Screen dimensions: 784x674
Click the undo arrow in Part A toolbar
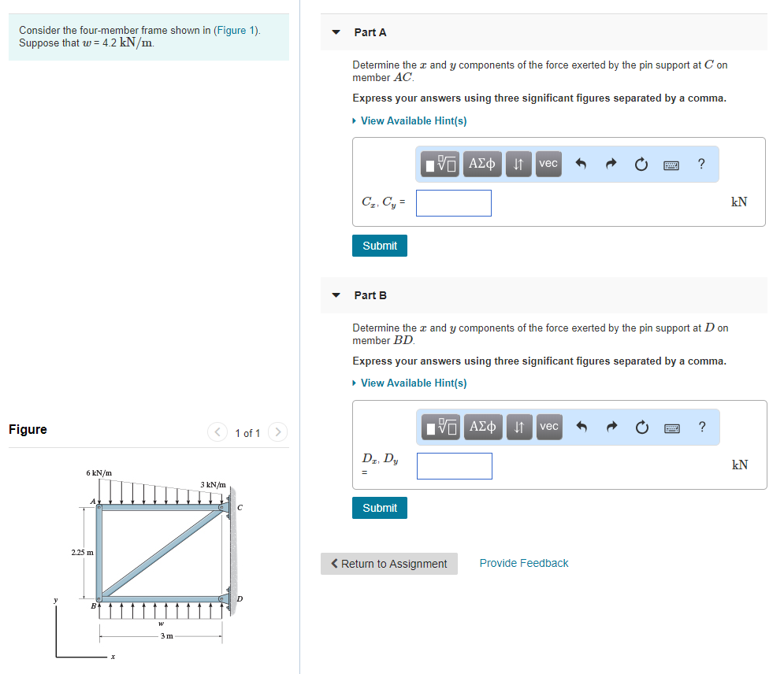click(x=581, y=164)
